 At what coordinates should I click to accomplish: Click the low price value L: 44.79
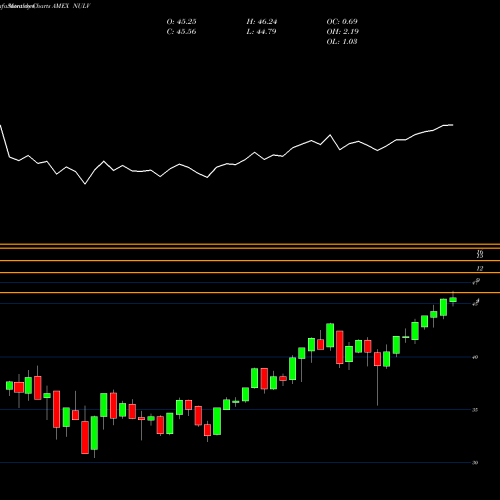(262, 32)
